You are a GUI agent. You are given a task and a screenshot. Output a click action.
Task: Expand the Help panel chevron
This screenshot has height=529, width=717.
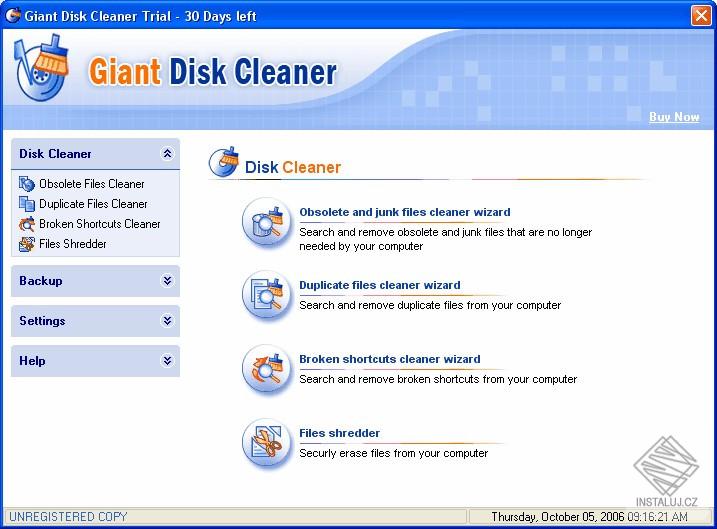[167, 361]
